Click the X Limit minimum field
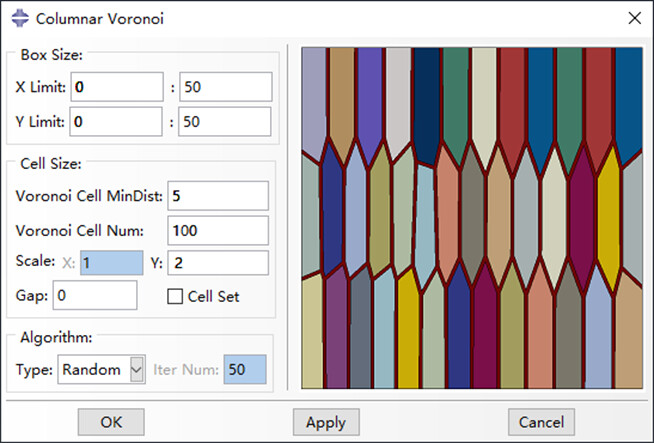Image resolution: width=654 pixels, height=443 pixels. [x=116, y=87]
